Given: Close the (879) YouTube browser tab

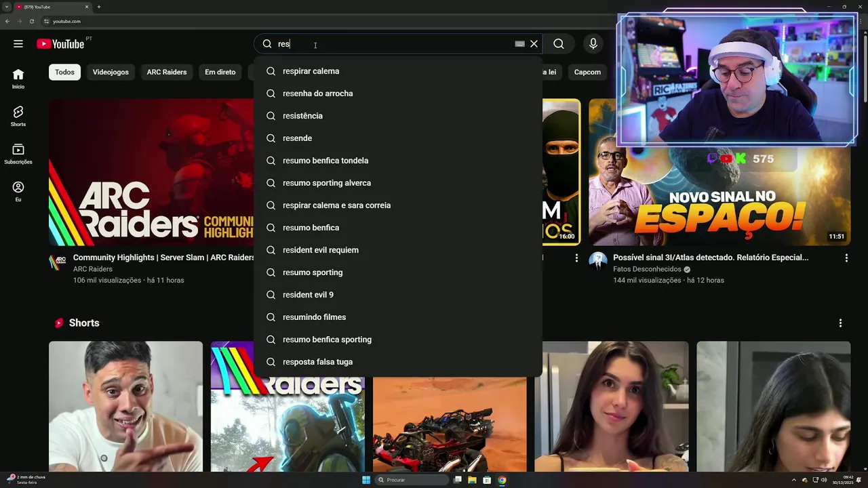Looking at the screenshot, I should pyautogui.click(x=87, y=7).
